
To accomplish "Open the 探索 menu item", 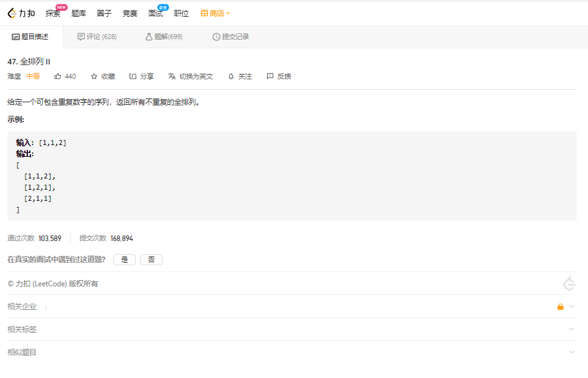I will coord(53,14).
